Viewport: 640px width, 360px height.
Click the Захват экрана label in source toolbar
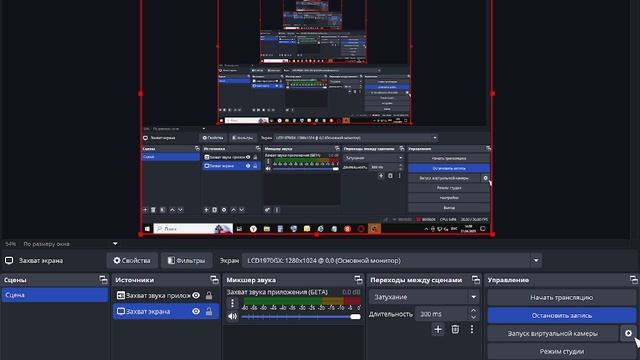point(41,260)
